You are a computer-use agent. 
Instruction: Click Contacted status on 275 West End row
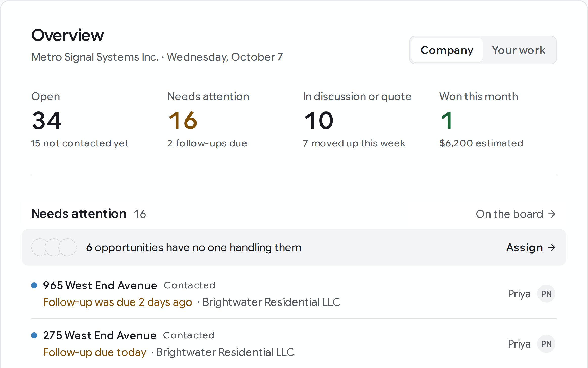pos(189,335)
